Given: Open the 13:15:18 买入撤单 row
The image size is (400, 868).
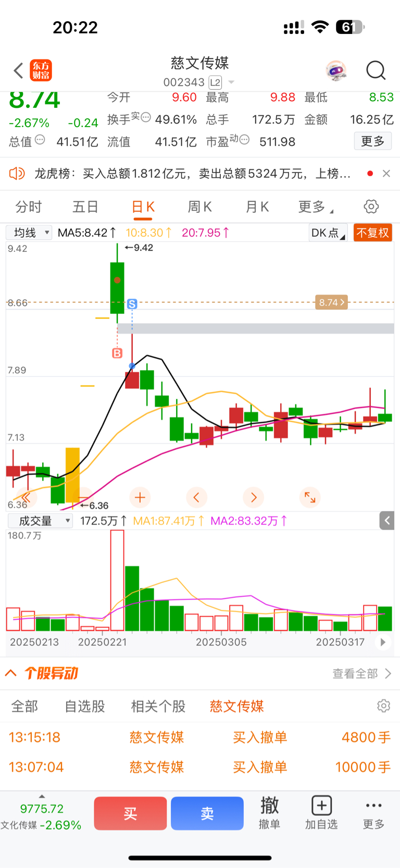Looking at the screenshot, I should 200,737.
